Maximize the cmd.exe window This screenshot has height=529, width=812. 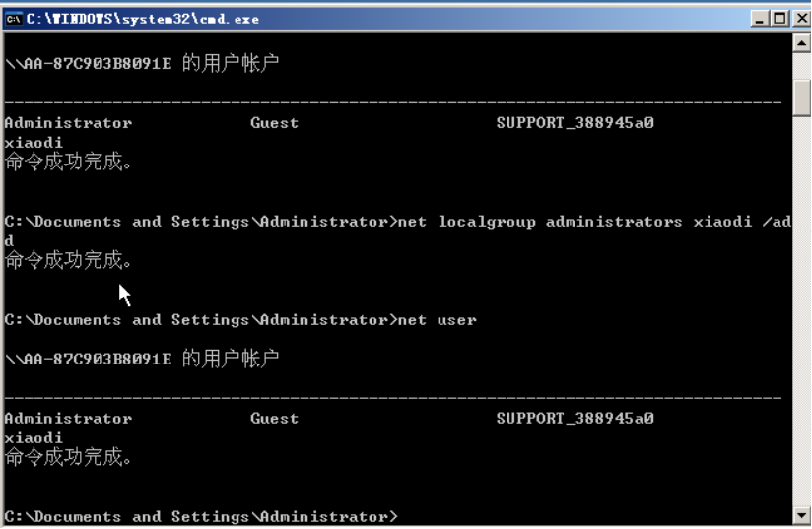779,18
